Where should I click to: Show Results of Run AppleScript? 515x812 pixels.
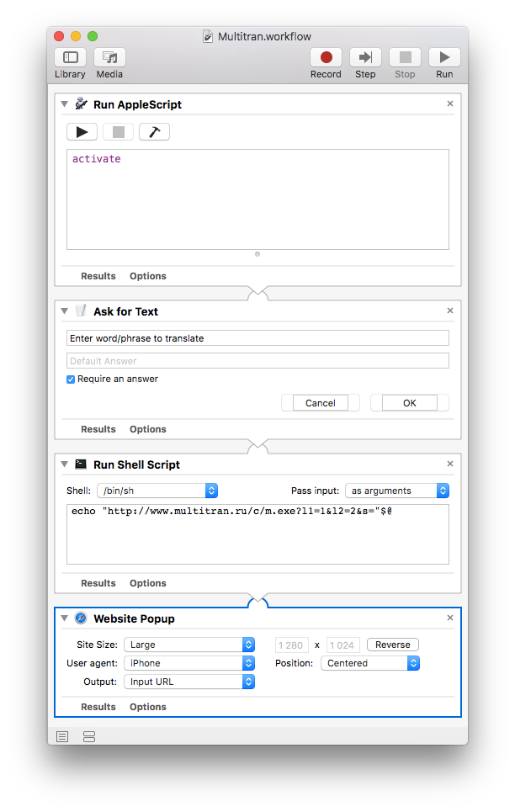[98, 276]
